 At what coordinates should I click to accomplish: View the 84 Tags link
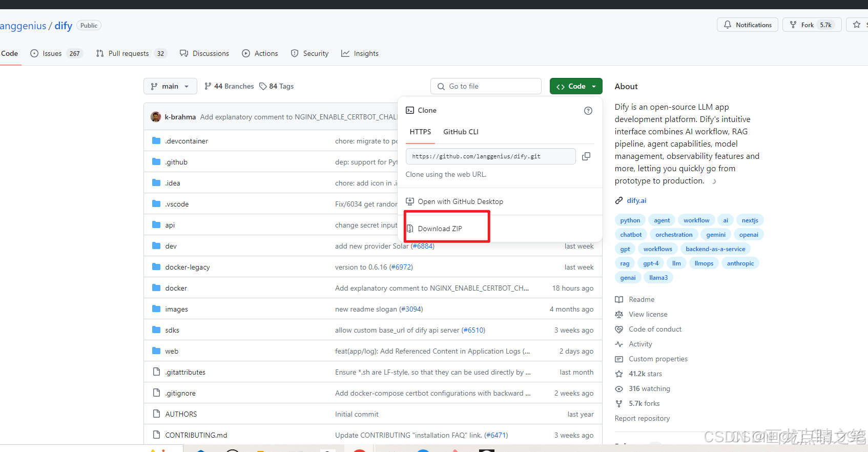tap(277, 86)
